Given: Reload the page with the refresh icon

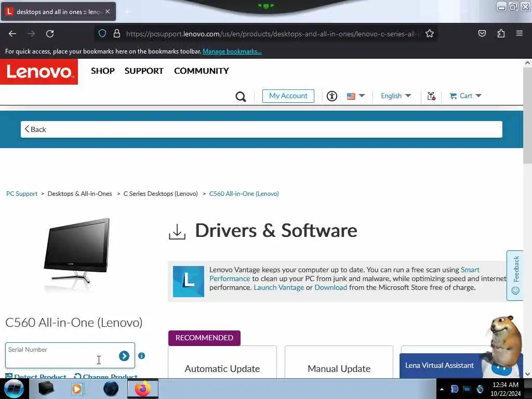Looking at the screenshot, I should [50, 34].
